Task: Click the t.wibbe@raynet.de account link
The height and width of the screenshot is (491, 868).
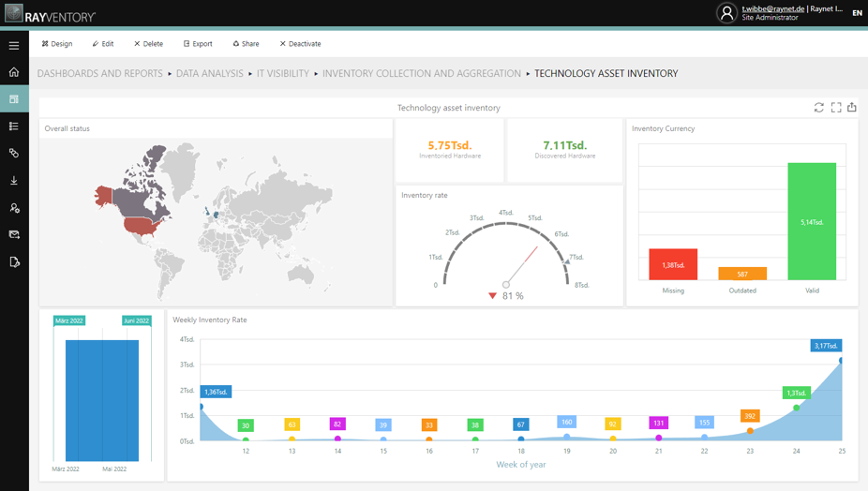Action: click(772, 8)
